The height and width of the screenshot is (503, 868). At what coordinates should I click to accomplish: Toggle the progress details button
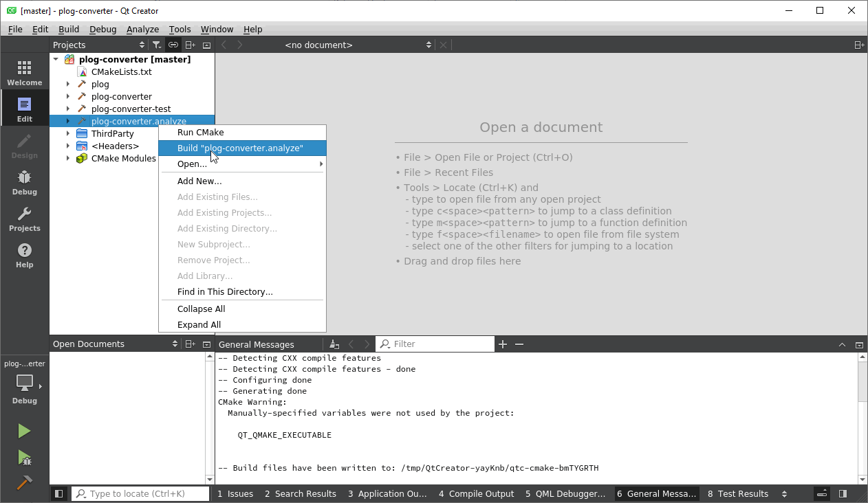click(822, 493)
